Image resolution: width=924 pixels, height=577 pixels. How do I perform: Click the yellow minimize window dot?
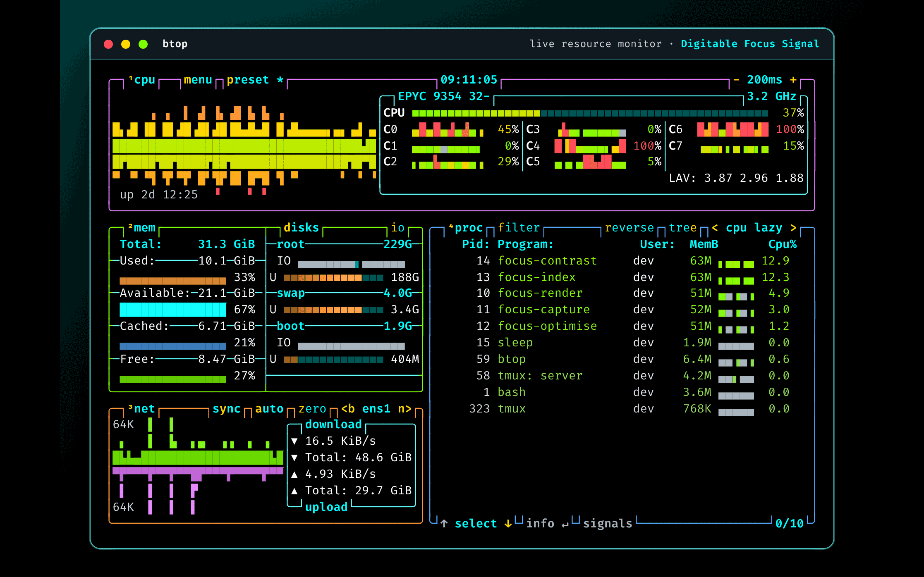point(126,44)
